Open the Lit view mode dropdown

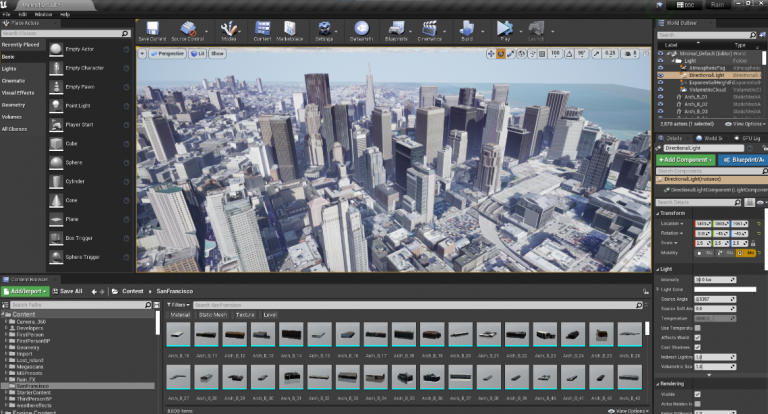point(197,54)
